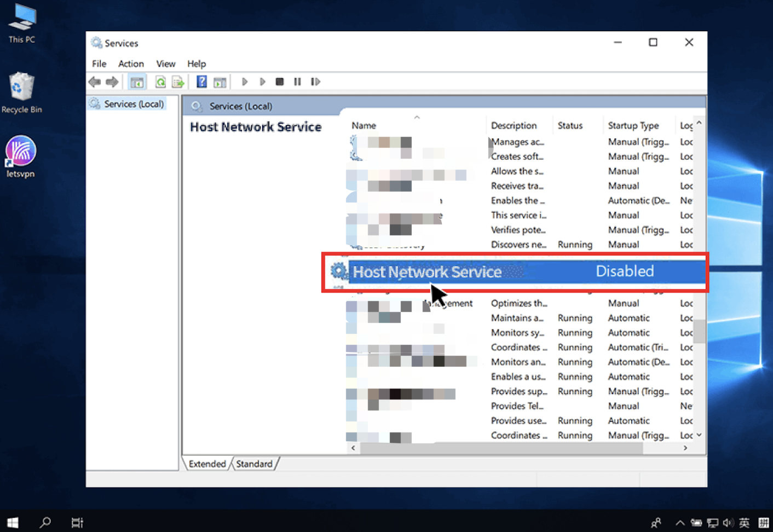Click 'Provides Tel...' description cell
Image resolution: width=773 pixels, height=532 pixels.
(517, 406)
